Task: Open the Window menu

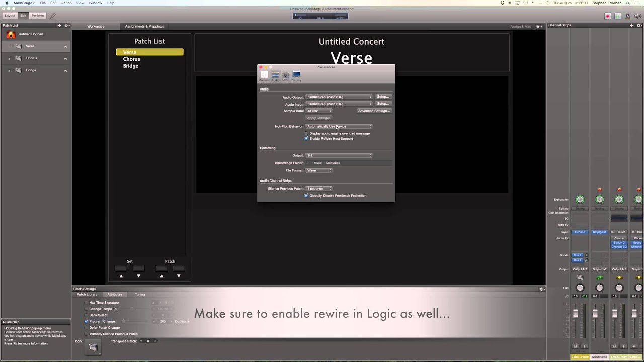Action: [x=95, y=3]
